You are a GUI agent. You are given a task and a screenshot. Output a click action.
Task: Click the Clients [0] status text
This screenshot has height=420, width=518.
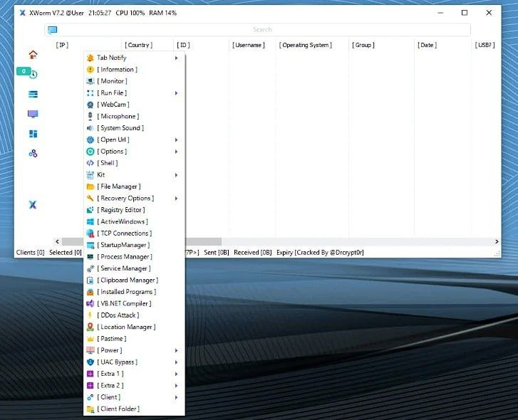click(x=30, y=253)
